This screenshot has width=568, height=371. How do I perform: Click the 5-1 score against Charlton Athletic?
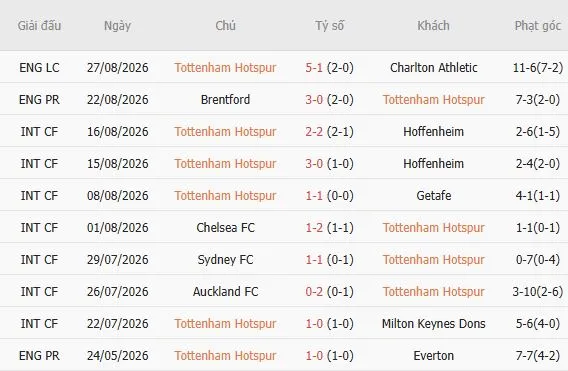click(314, 67)
